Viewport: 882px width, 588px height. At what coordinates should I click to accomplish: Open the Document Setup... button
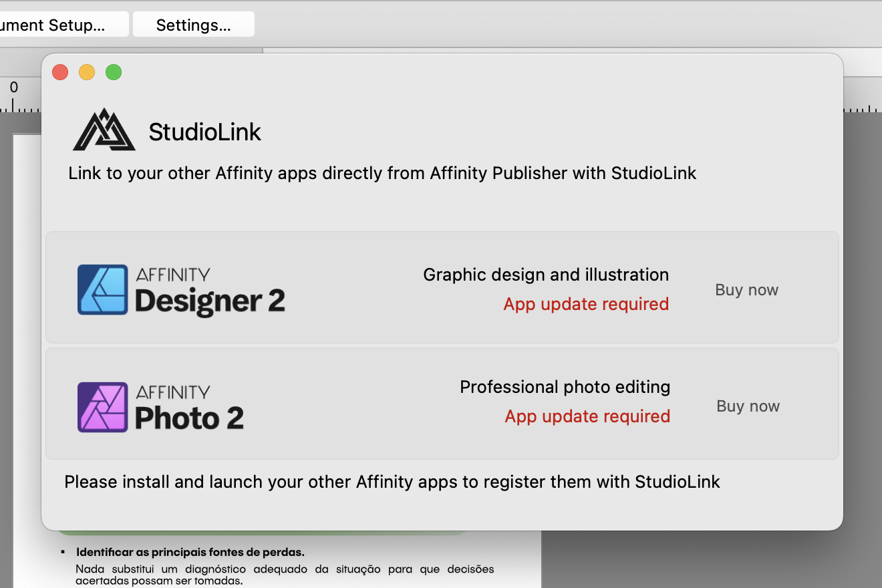click(63, 25)
